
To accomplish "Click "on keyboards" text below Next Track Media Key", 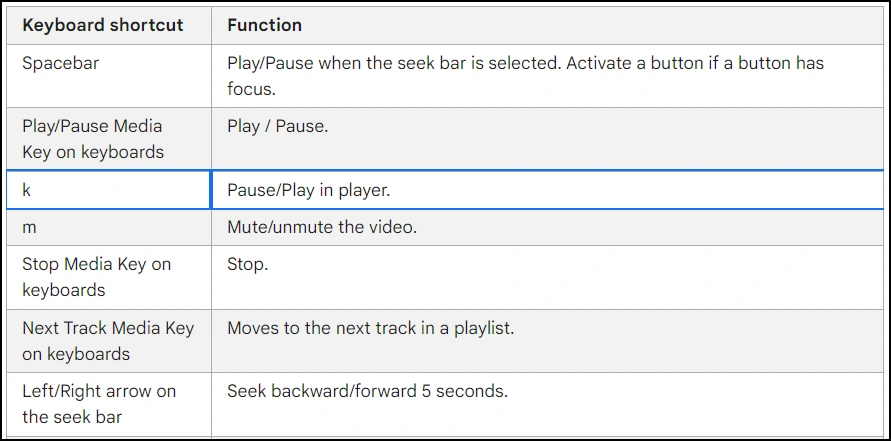I will pyautogui.click(x=76, y=354).
